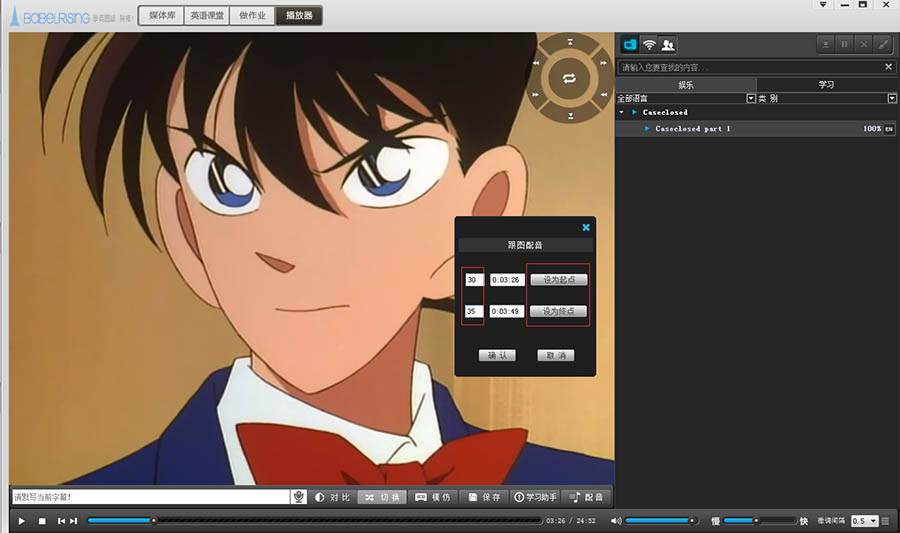Click the top segment of the navigation dial

(570, 42)
